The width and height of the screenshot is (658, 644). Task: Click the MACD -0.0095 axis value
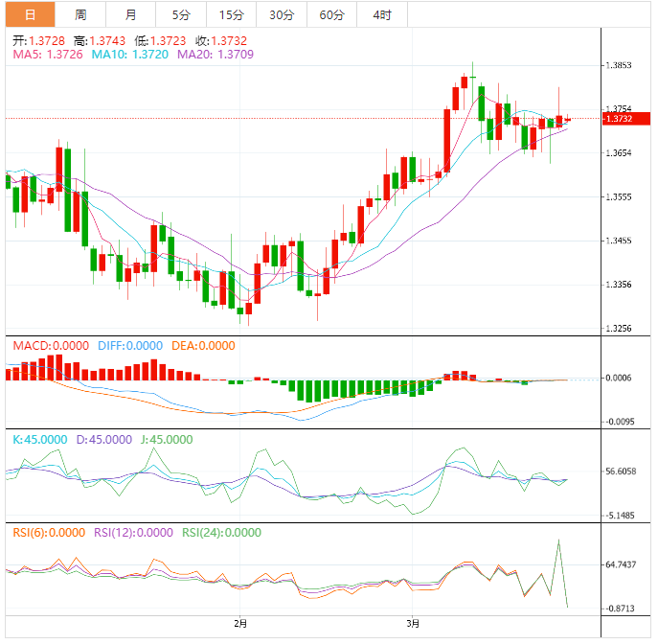[x=620, y=422]
